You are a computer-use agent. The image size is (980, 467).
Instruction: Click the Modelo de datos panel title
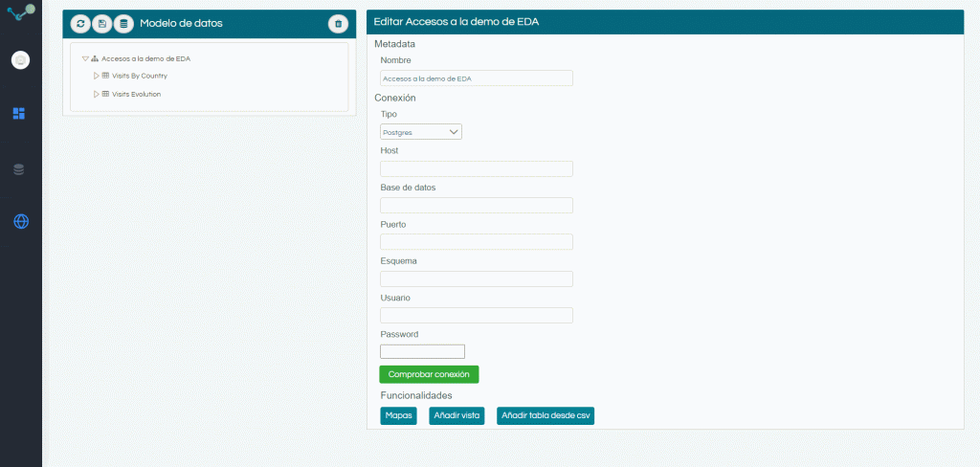coord(181,24)
